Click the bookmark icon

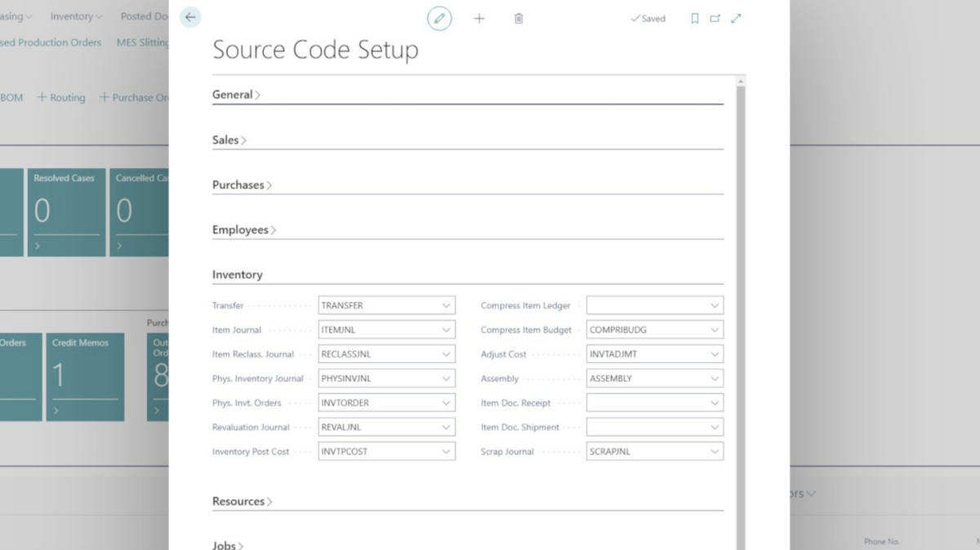[x=695, y=18]
